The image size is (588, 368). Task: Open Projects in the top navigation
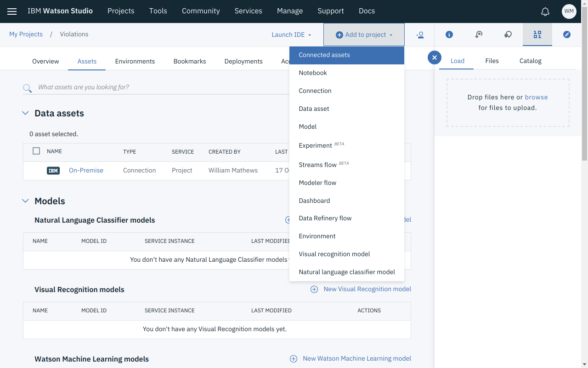[x=121, y=11]
